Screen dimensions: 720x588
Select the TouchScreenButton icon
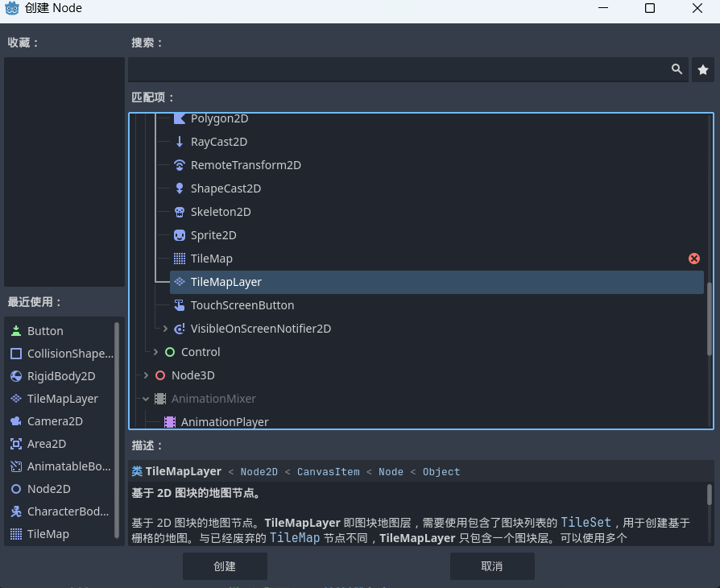pos(180,305)
